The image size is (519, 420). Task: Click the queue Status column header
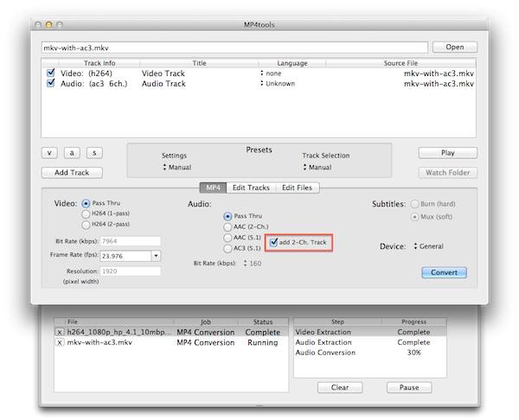263,321
